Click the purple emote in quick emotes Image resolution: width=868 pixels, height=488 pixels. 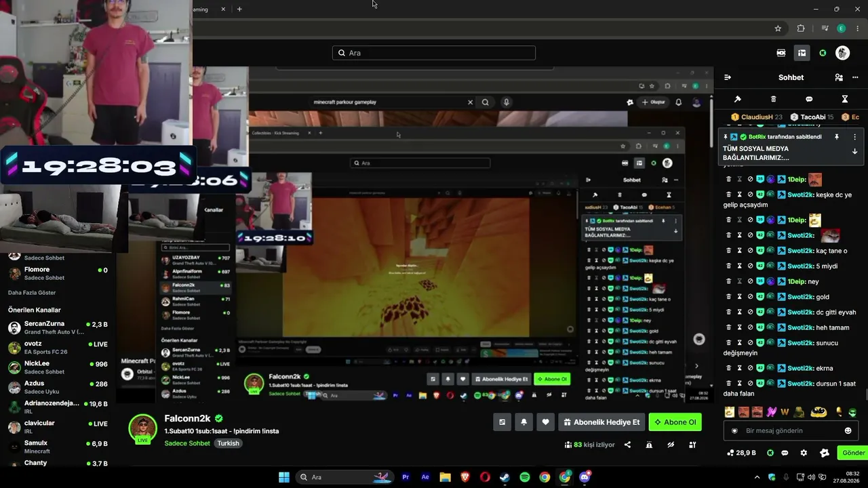point(771,412)
